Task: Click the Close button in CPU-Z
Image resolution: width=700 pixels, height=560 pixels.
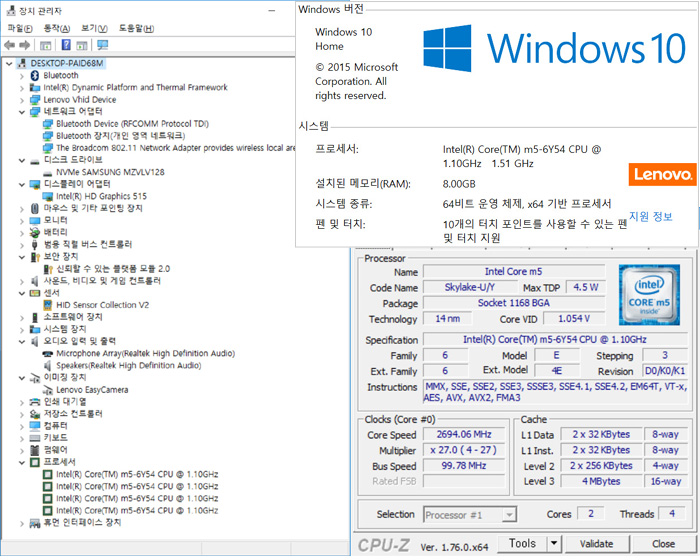Action: (x=663, y=543)
